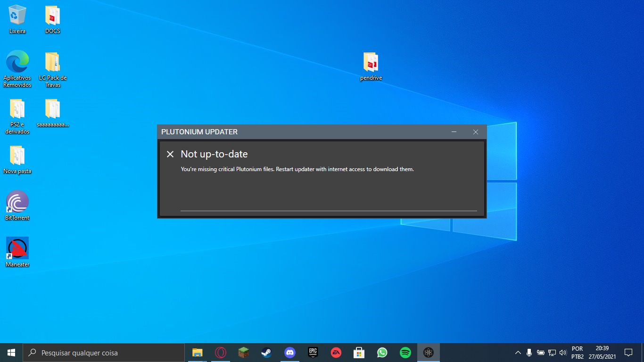Open Steam from the taskbar
This screenshot has width=644, height=362.
[266, 353]
